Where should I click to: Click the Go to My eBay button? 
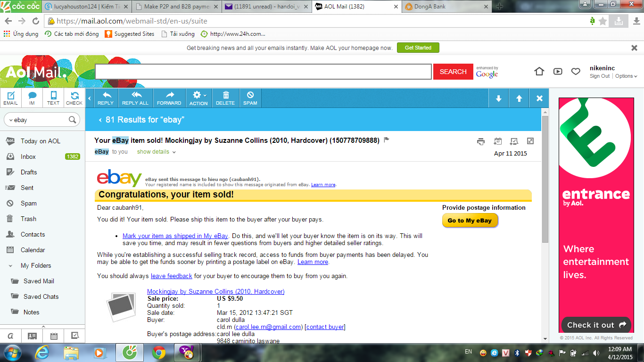point(470,221)
